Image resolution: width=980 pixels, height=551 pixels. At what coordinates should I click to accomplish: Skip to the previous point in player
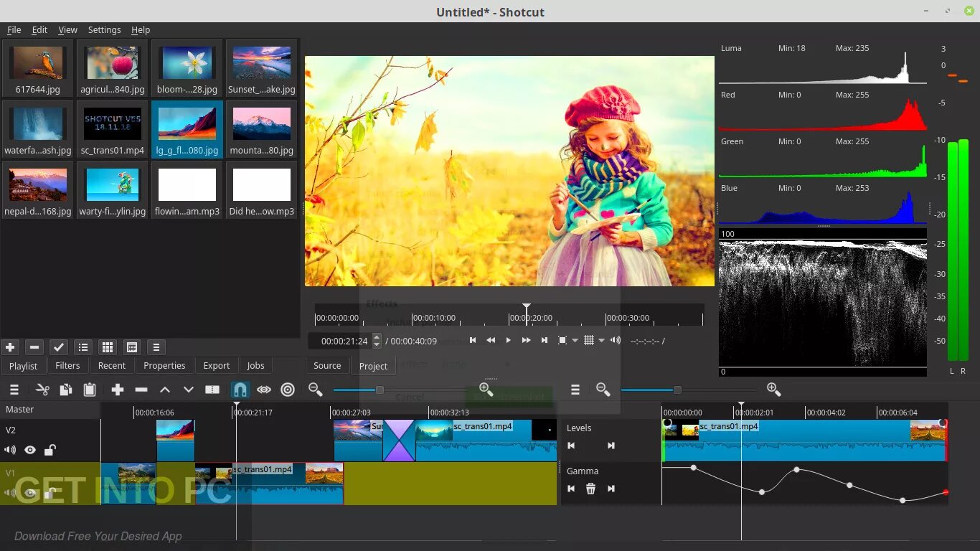point(473,340)
